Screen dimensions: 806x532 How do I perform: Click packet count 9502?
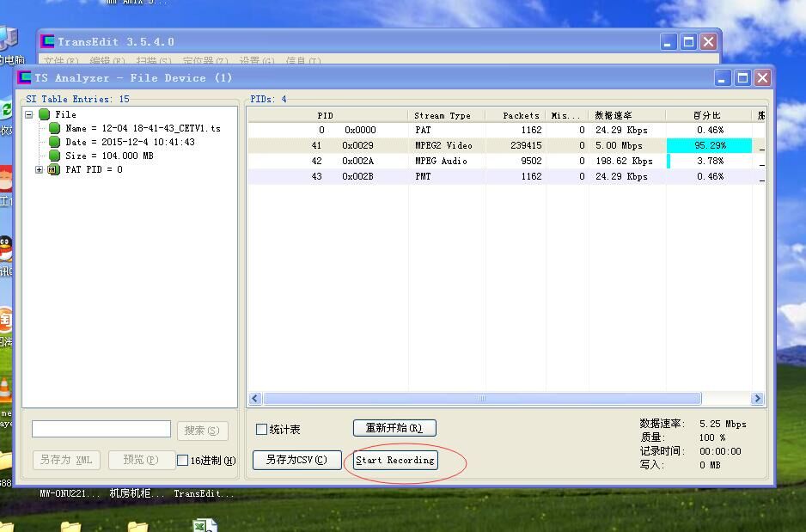531,161
